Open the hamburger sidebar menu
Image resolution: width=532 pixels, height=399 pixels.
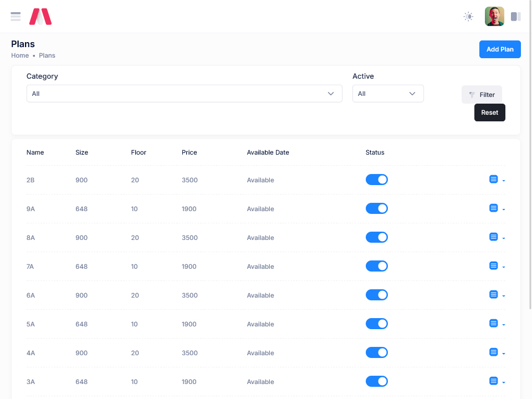tap(16, 17)
